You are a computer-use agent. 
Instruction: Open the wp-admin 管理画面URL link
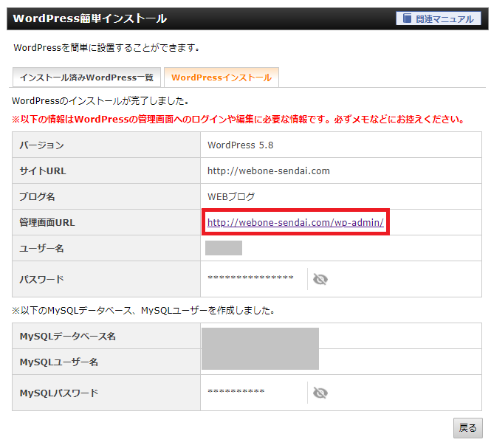point(295,222)
